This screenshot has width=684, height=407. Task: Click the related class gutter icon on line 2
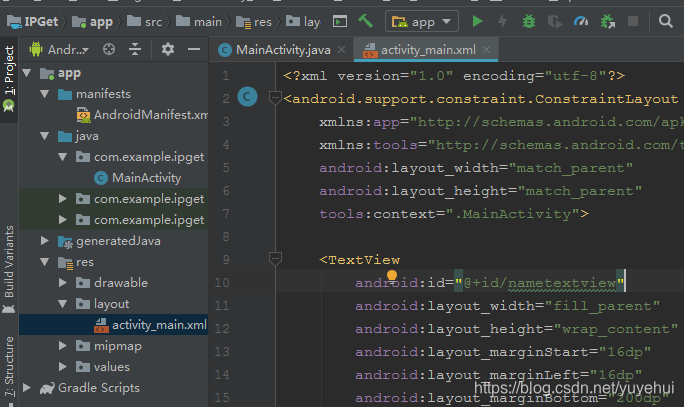pyautogui.click(x=247, y=97)
